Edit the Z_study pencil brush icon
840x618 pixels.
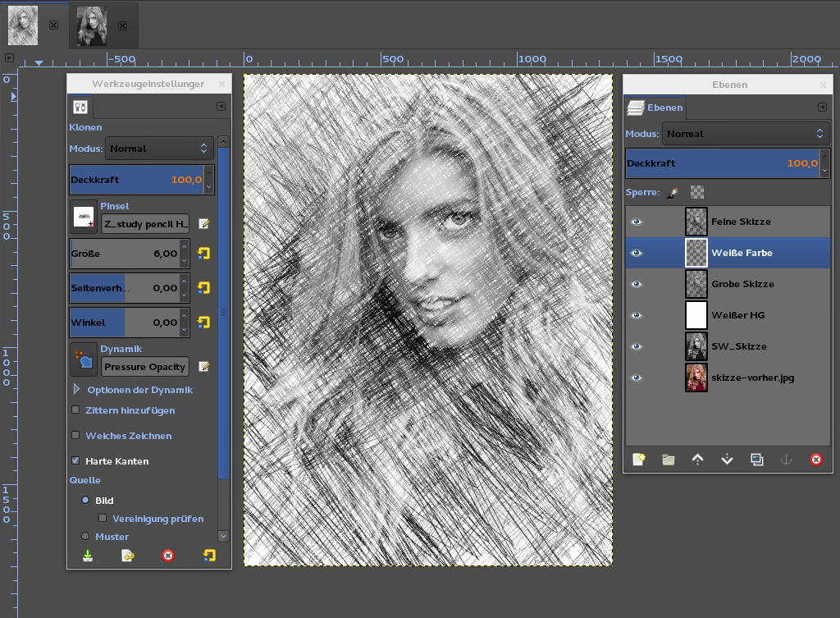click(x=203, y=223)
